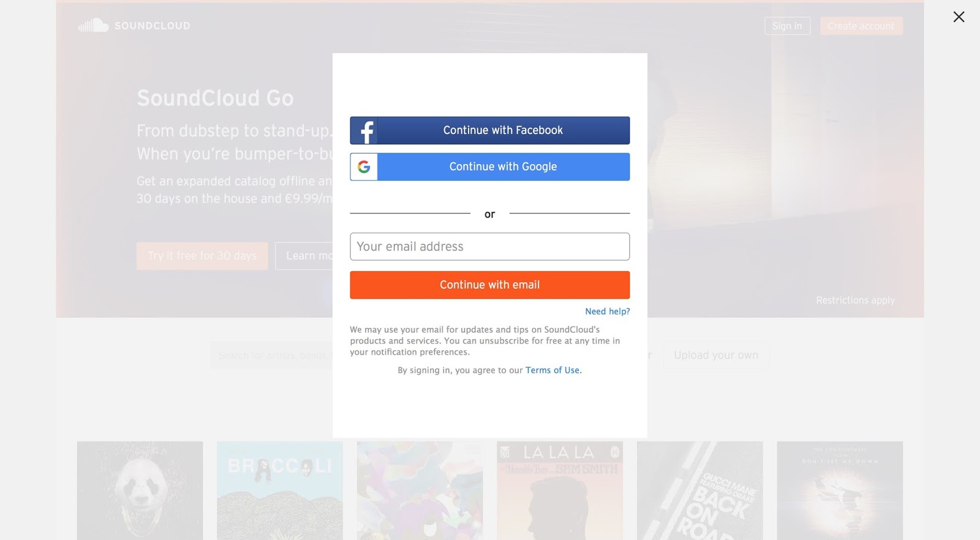The width and height of the screenshot is (980, 540).
Task: Select the Broccoli album thumbnail
Action: pyautogui.click(x=279, y=490)
